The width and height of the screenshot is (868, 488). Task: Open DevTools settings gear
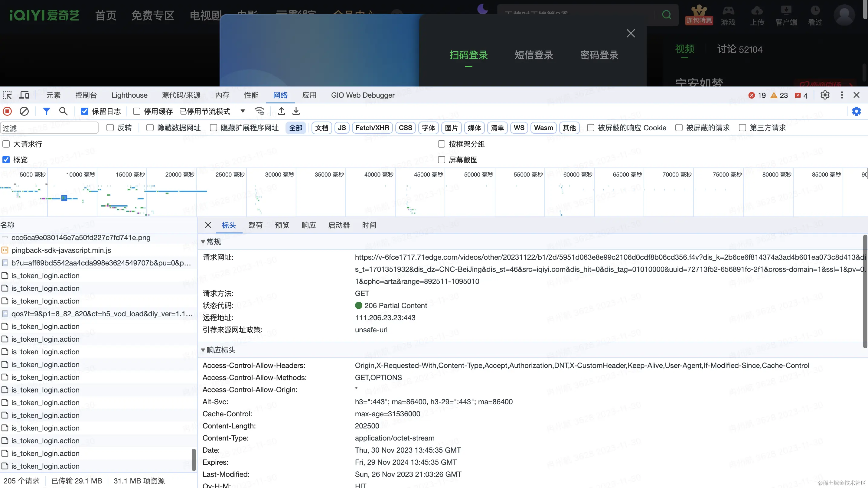(825, 95)
